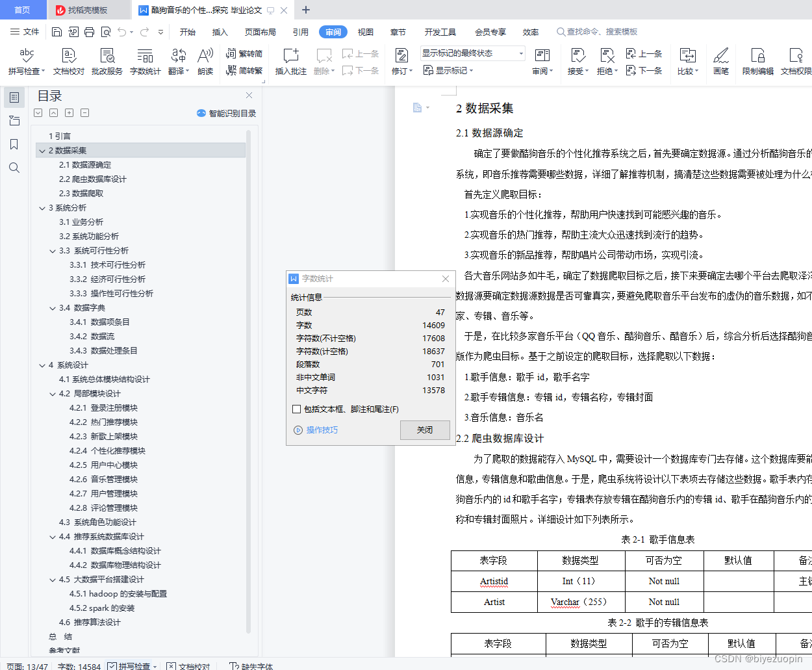The height and width of the screenshot is (670, 812).
Task: Switch to the 引用 ribbon tab
Action: point(300,32)
